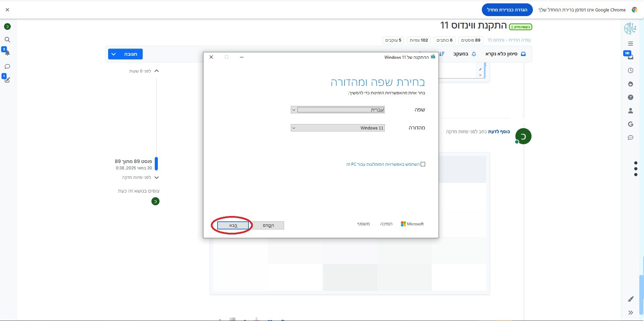
Task: Open the תמיכה support link in dialog
Action: [x=386, y=224]
